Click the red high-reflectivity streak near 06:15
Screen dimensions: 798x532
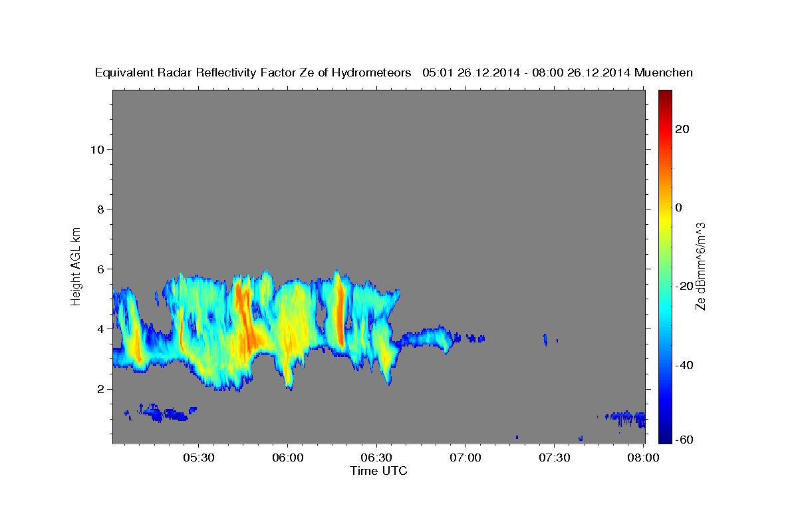[x=340, y=313]
